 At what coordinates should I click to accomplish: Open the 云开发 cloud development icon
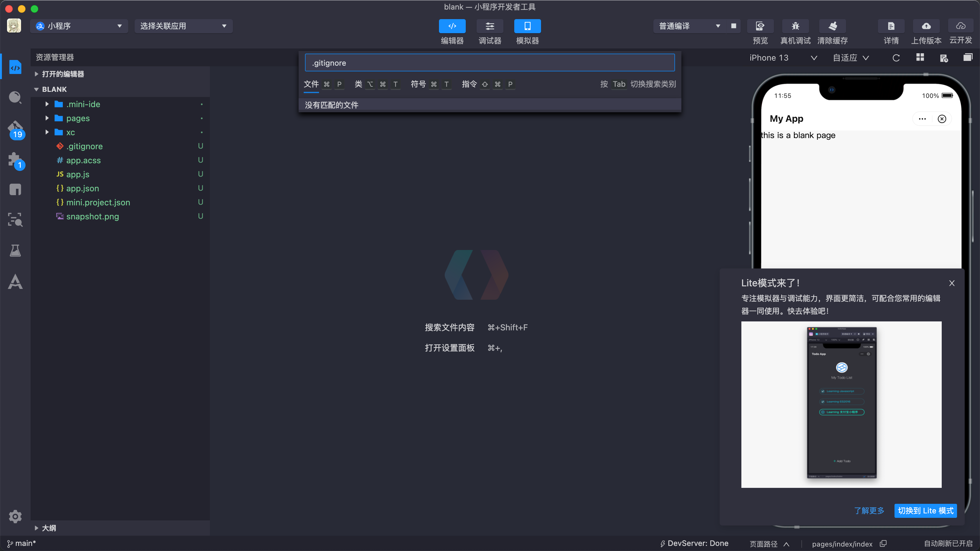click(x=961, y=26)
